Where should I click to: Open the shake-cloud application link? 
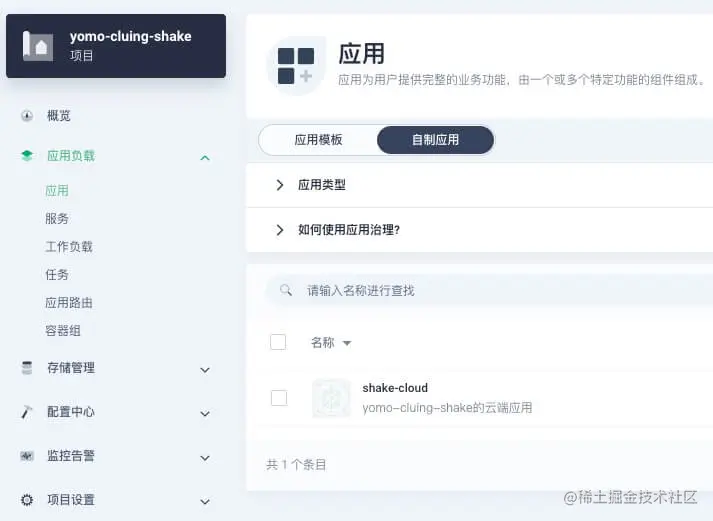pos(395,388)
